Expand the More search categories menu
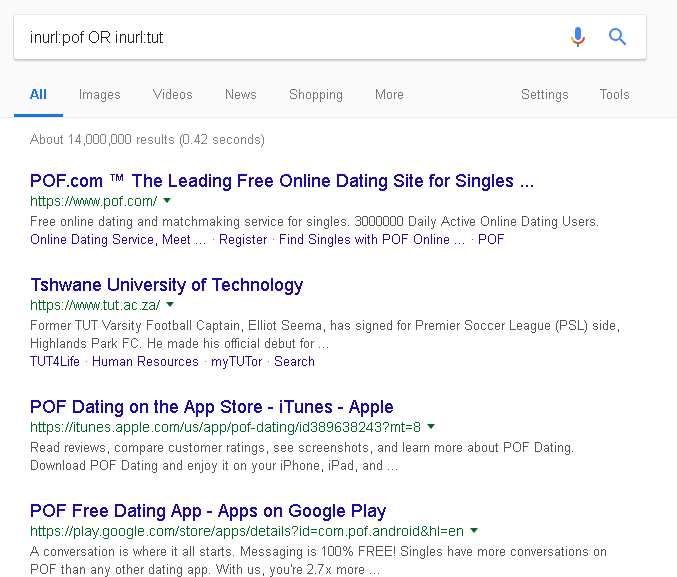The image size is (677, 577). 389,95
